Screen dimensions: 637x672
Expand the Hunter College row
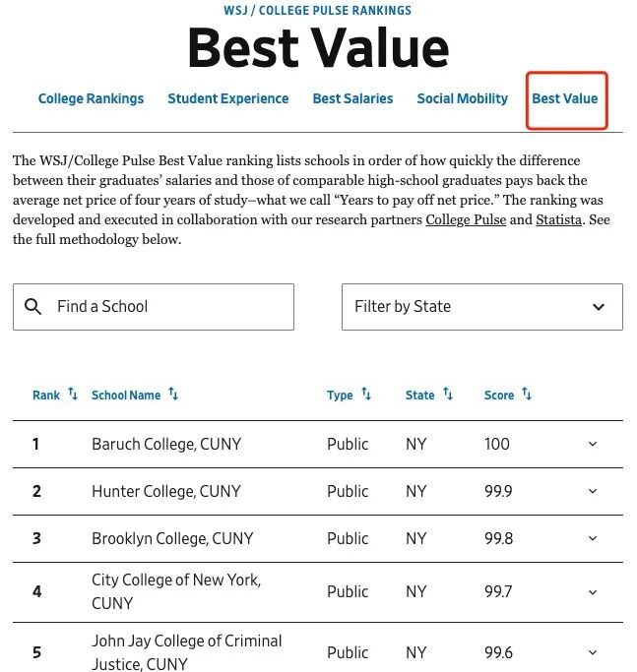click(x=592, y=491)
